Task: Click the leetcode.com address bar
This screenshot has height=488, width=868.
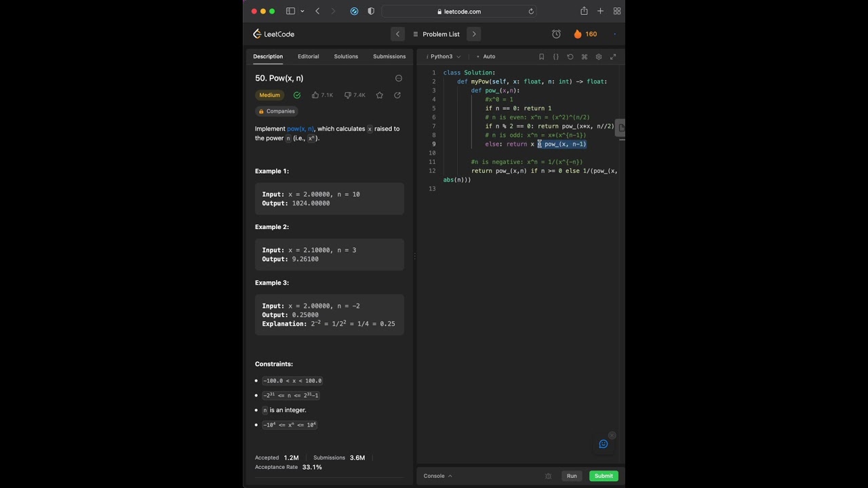Action: point(459,11)
